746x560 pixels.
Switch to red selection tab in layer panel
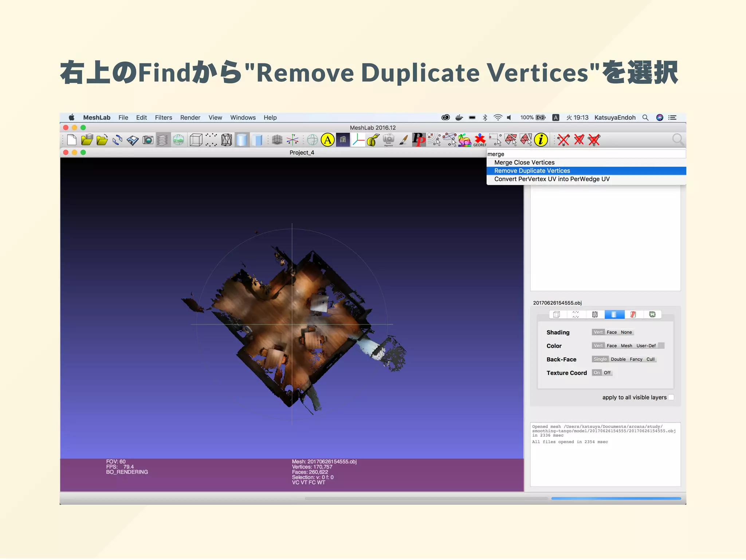point(633,315)
